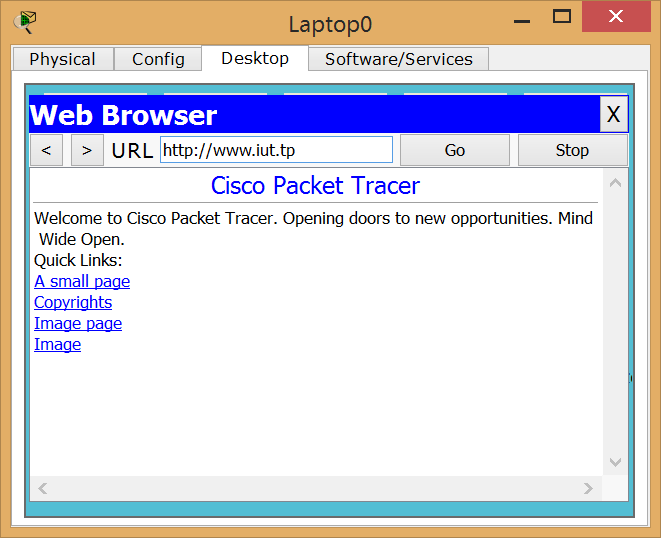This screenshot has height=538, width=661.
Task: Maximize the Laptop0 window
Action: (x=562, y=17)
